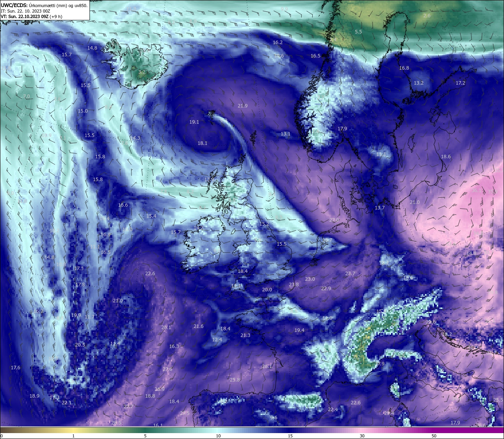The image size is (504, 439).
Task: Select the 13.7 value near the Baltic coast
Action: coord(380,207)
